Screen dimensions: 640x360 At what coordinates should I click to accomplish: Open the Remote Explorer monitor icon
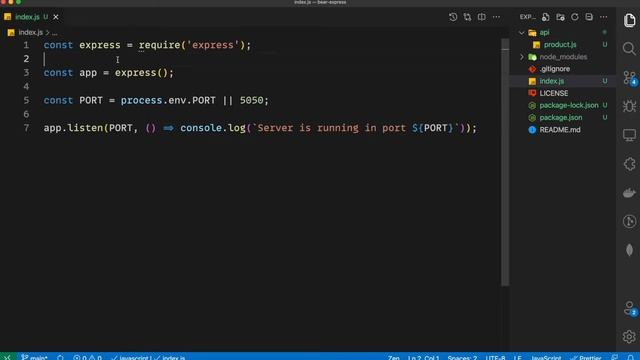(x=629, y=135)
